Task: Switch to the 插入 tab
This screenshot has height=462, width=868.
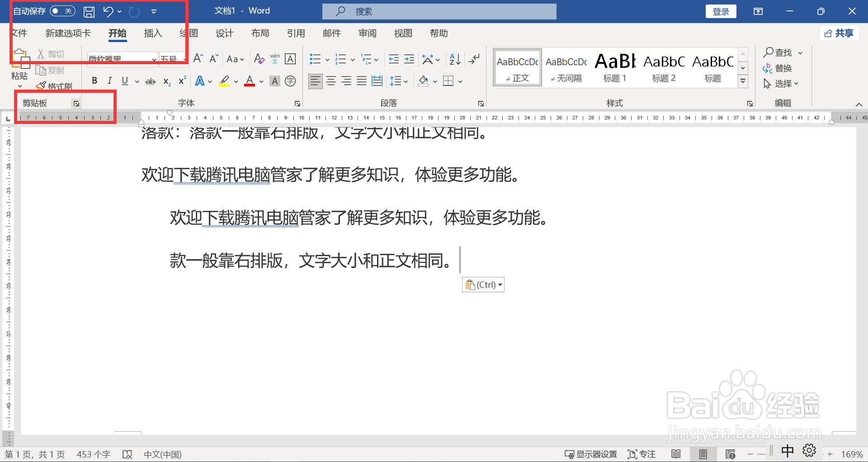Action: pos(153,33)
